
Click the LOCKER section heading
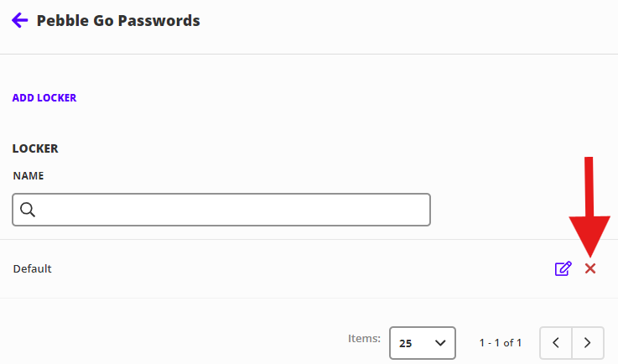pyautogui.click(x=35, y=148)
